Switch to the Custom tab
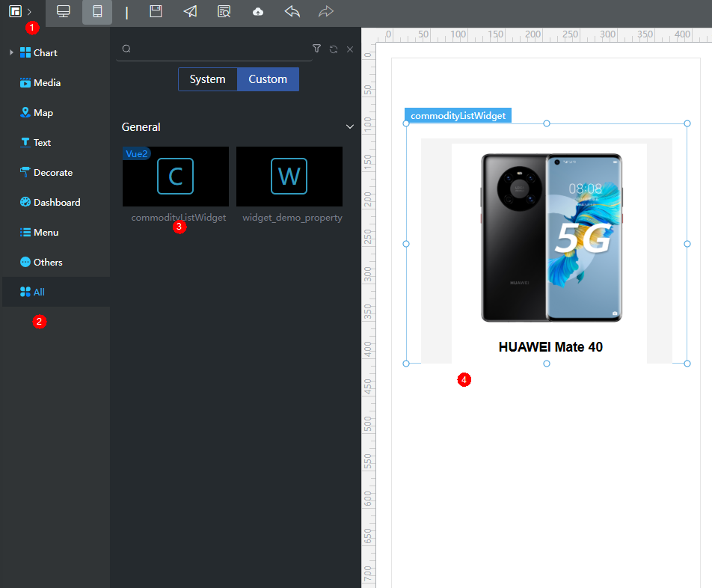 268,79
